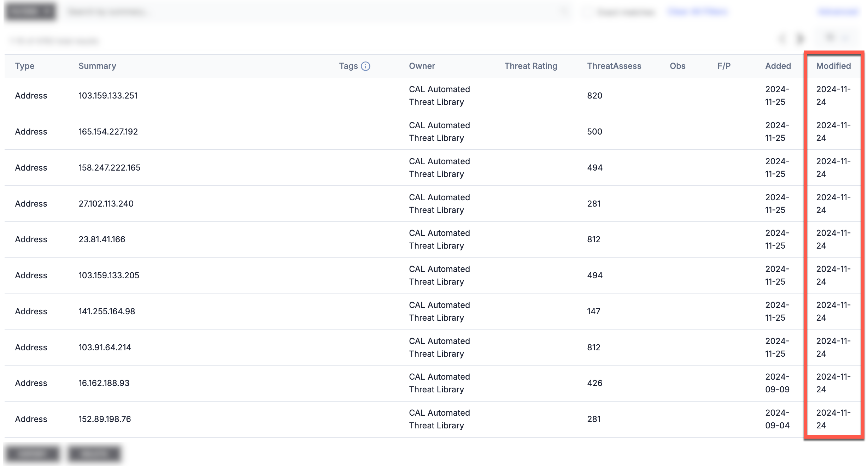
Task: Sort by the Type column header
Action: (25, 66)
